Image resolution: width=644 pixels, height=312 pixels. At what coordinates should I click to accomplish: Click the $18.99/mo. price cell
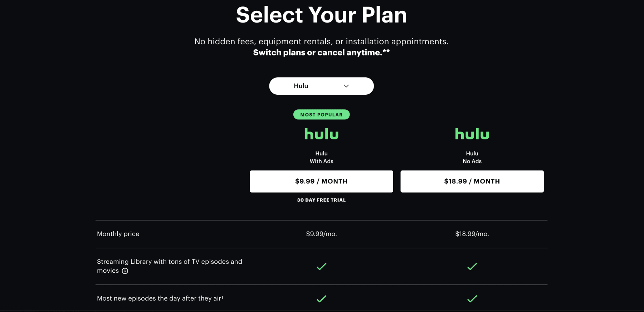pos(472,234)
